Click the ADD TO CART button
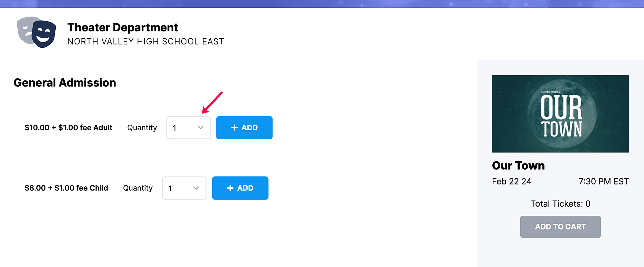 tap(561, 227)
